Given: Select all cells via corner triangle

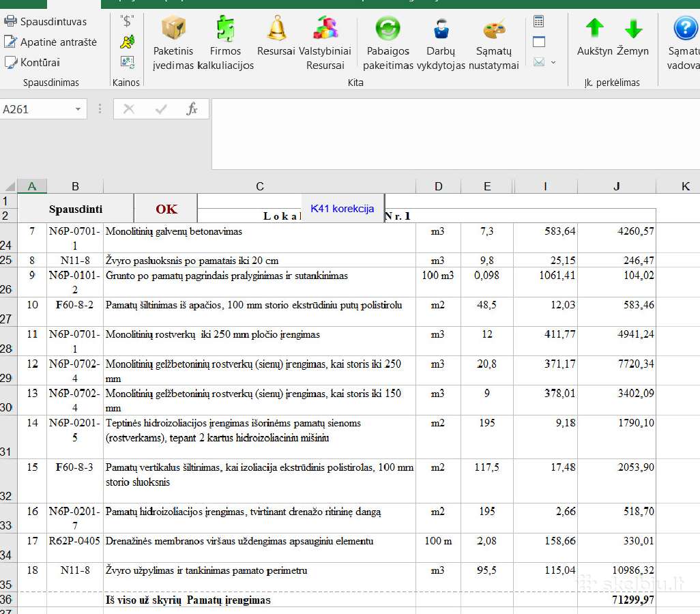Looking at the screenshot, I should [x=10, y=186].
